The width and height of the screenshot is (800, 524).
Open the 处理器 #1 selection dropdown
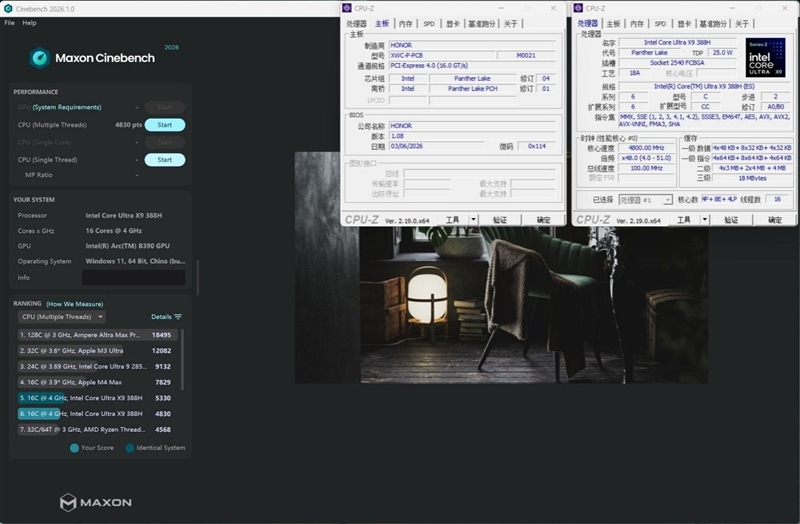tap(645, 200)
